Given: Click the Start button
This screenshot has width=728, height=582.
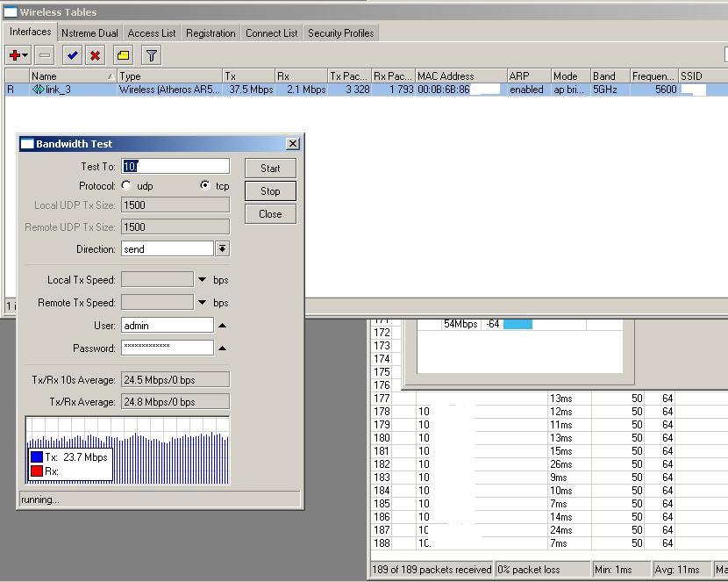Looking at the screenshot, I should coord(270,169).
